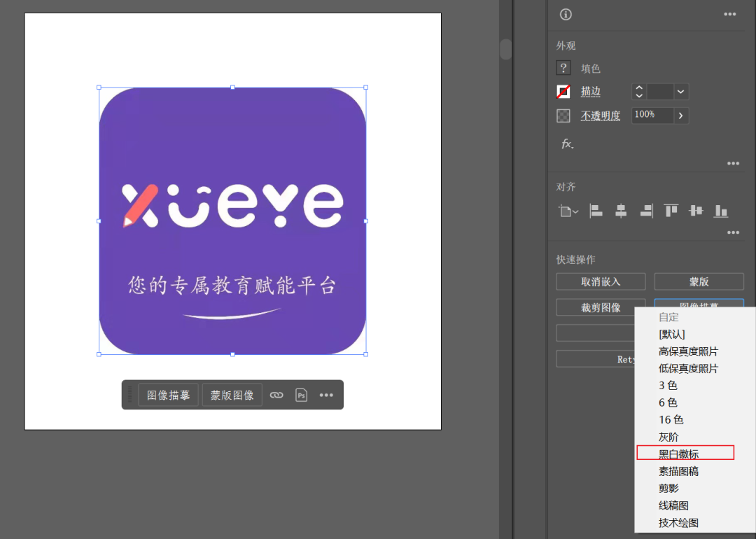Image resolution: width=756 pixels, height=539 pixels.
Task: Select the 黑白徽标 preset from the menu
Action: 678,454
